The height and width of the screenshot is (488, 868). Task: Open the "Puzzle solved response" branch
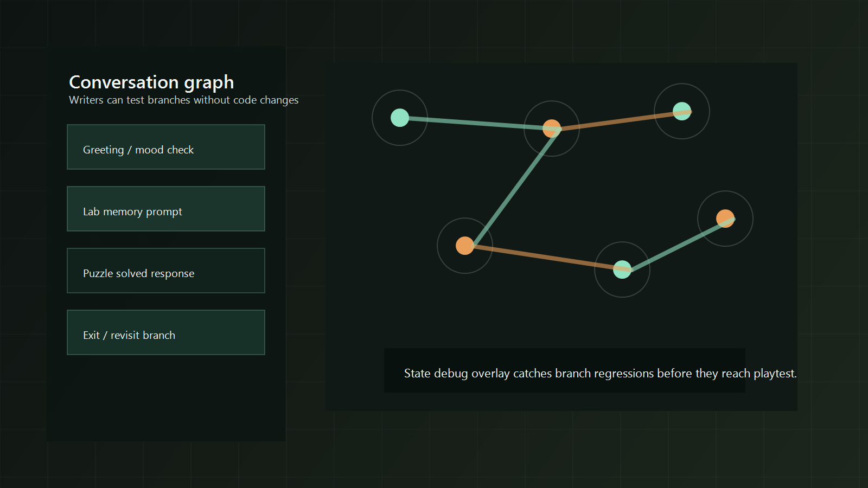click(x=165, y=271)
